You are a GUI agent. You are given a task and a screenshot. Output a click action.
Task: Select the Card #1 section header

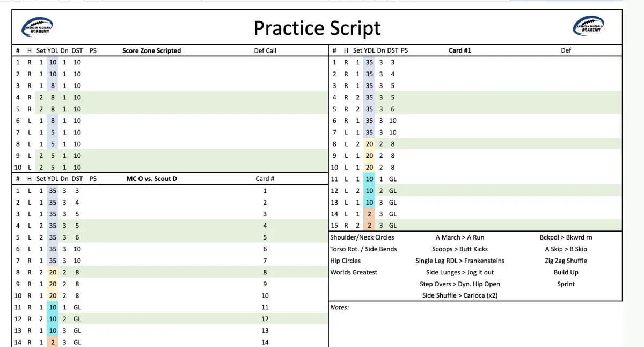pos(459,50)
